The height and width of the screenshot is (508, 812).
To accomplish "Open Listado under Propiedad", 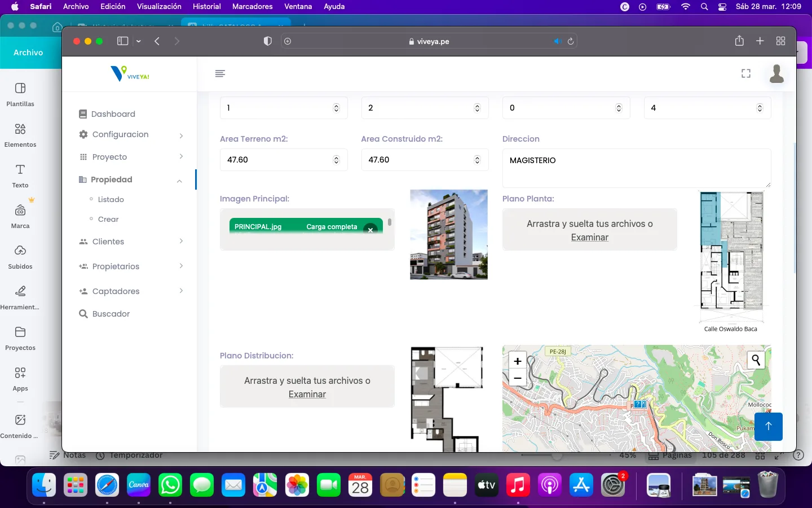I will tap(111, 200).
